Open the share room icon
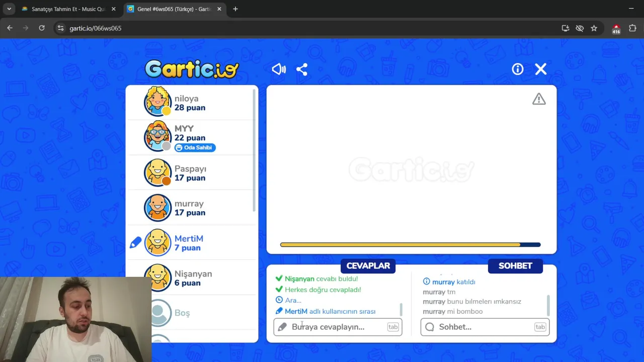 coord(302,69)
